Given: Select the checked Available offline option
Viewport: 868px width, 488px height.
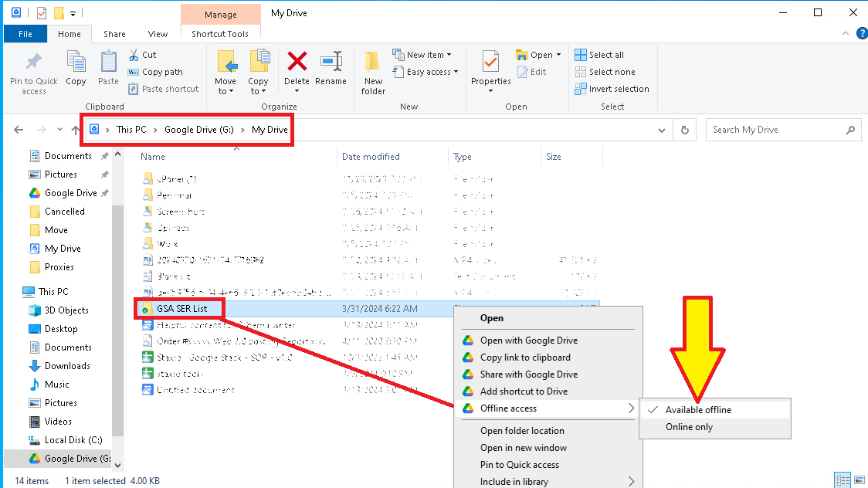Looking at the screenshot, I should (698, 410).
